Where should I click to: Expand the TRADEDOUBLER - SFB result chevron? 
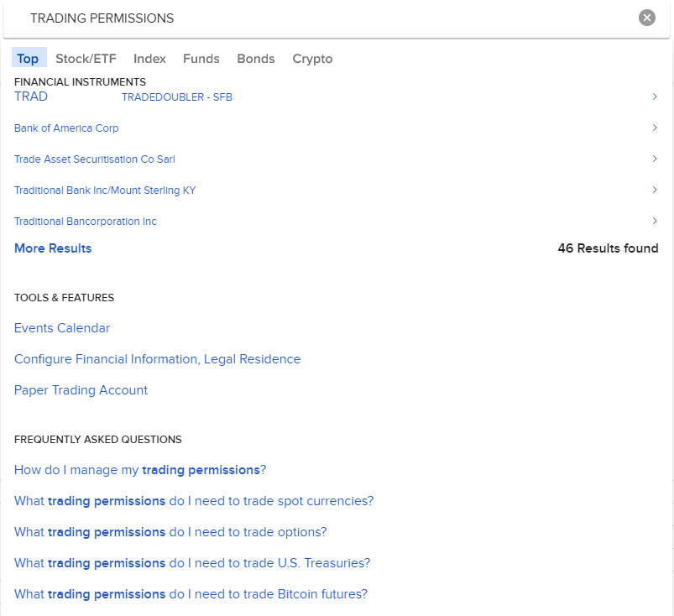tap(655, 97)
